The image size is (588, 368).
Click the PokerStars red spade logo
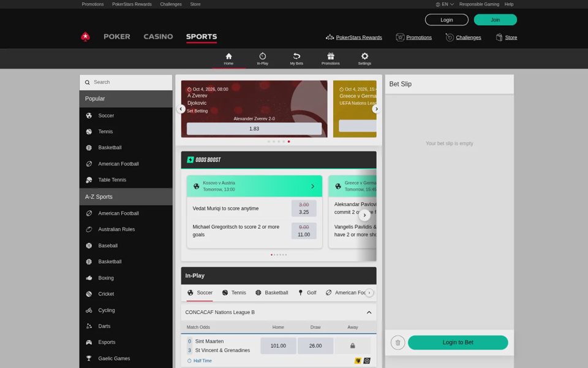[x=86, y=37]
